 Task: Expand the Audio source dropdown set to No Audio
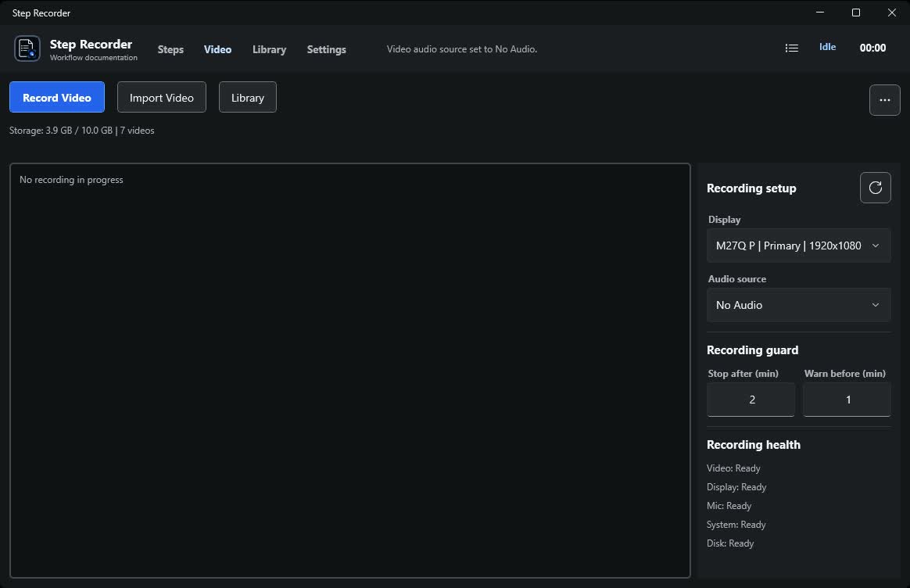coord(798,305)
